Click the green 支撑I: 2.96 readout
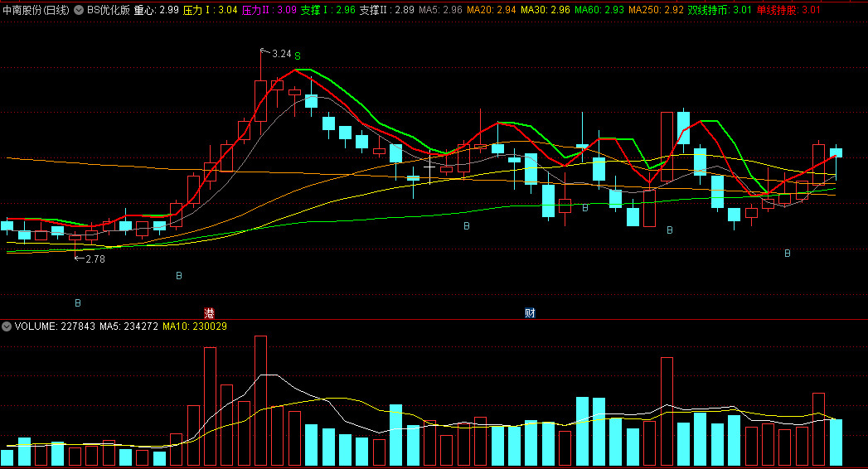This screenshot has height=469, width=868. coord(328,10)
